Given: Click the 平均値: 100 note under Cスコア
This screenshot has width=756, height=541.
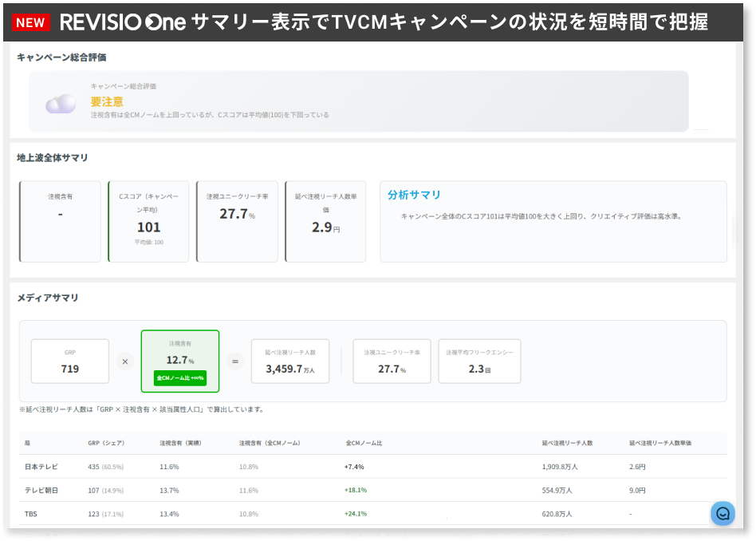Looking at the screenshot, I should pos(149,243).
